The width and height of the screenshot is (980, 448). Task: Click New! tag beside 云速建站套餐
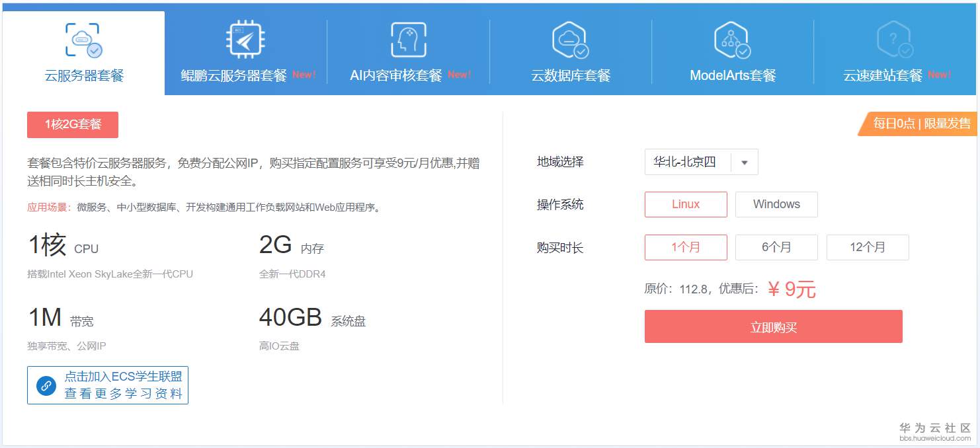click(x=939, y=75)
